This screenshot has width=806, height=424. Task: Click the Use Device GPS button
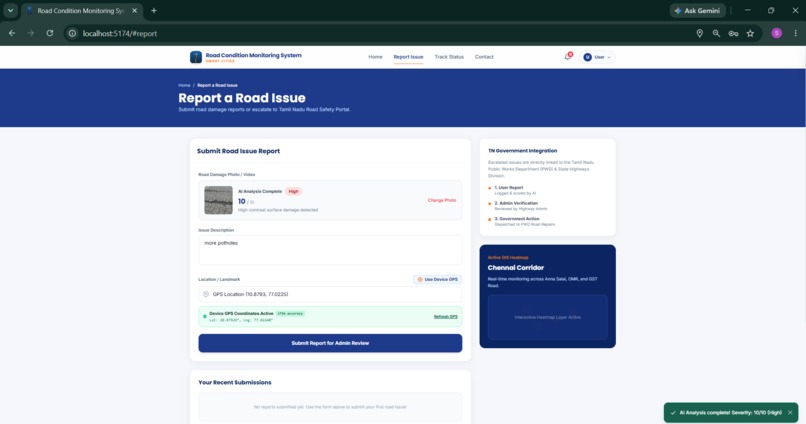click(437, 280)
